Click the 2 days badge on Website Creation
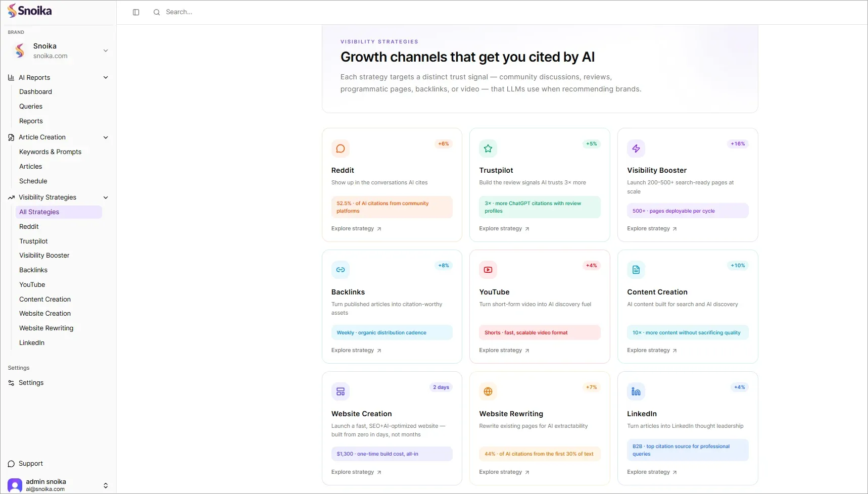This screenshot has height=494, width=868. click(441, 387)
